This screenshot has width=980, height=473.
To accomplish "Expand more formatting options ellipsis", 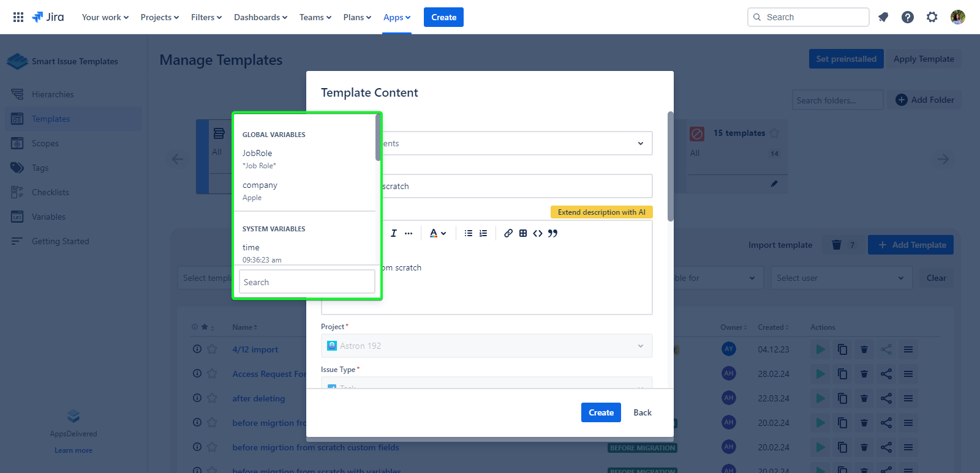I will coord(409,233).
